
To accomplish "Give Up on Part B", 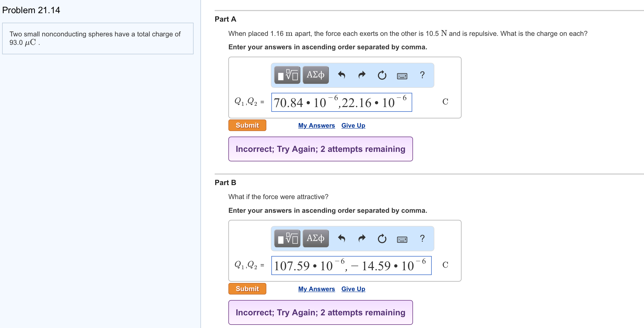I will point(353,289).
